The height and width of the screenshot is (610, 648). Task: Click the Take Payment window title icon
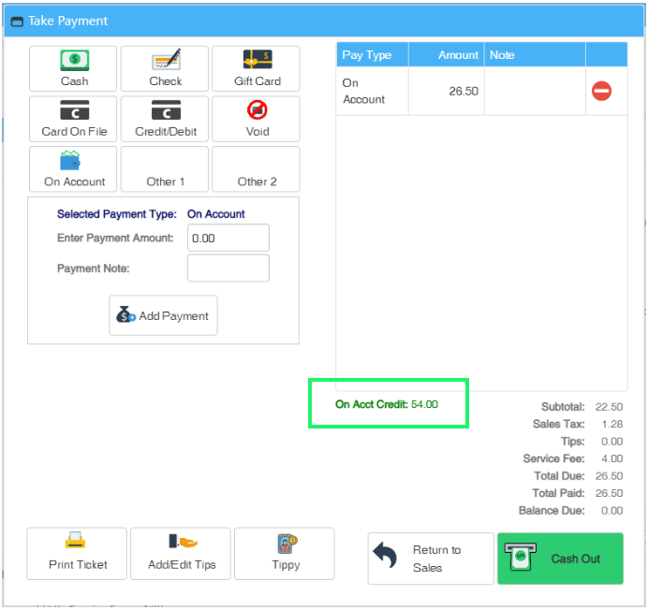pyautogui.click(x=17, y=21)
